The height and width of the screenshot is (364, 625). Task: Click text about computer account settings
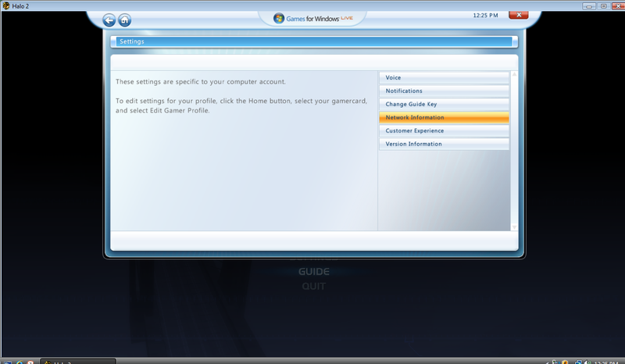pos(201,82)
